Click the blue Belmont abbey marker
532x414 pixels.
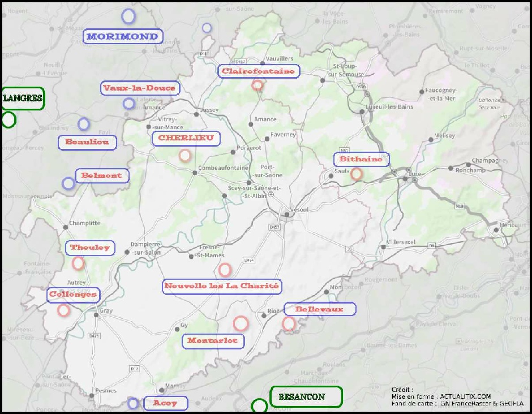point(67,183)
